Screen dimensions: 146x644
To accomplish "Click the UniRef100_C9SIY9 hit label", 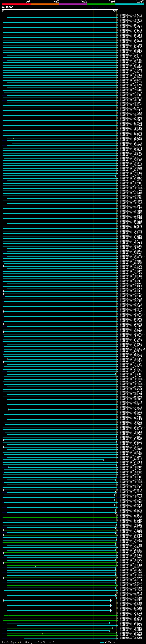I will coord(131,163).
